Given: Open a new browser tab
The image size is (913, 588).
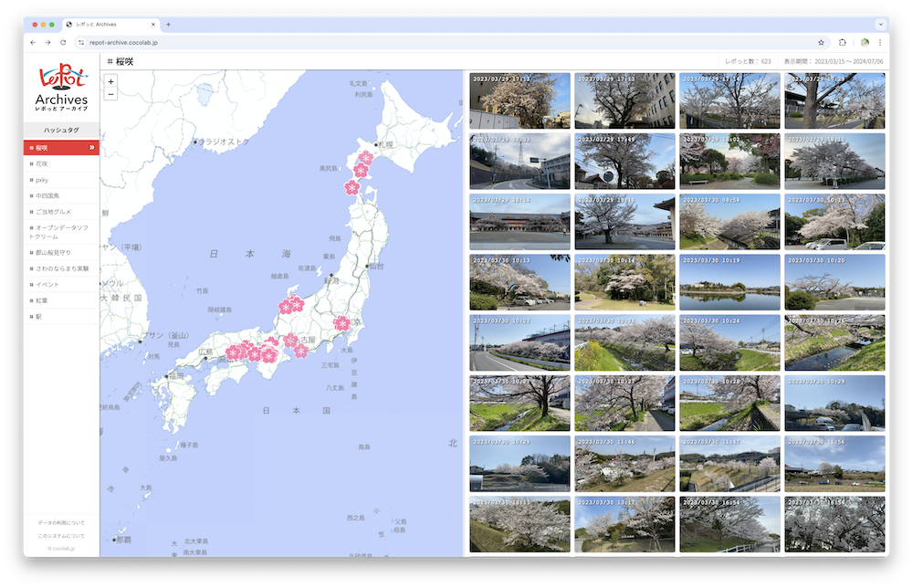Looking at the screenshot, I should (x=168, y=24).
